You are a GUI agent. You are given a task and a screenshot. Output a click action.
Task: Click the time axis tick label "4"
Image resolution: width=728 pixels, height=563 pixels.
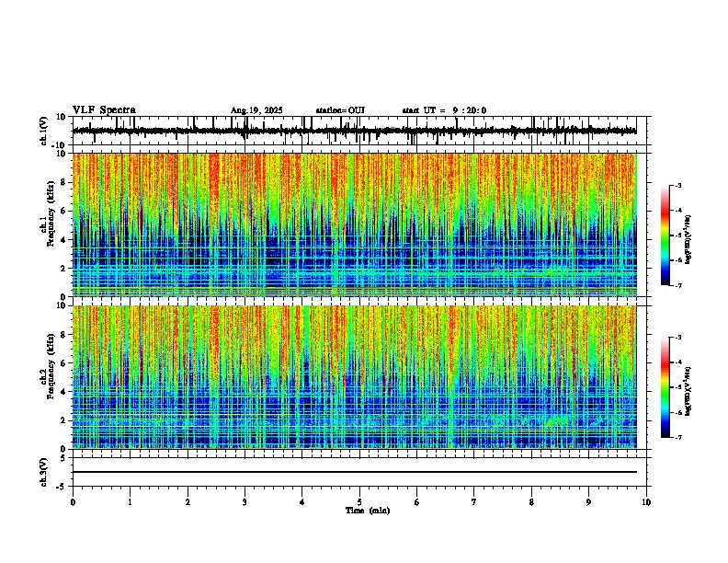coord(302,502)
